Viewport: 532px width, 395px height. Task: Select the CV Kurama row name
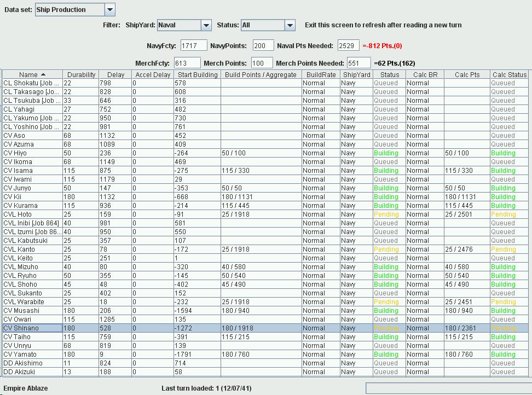(x=33, y=206)
